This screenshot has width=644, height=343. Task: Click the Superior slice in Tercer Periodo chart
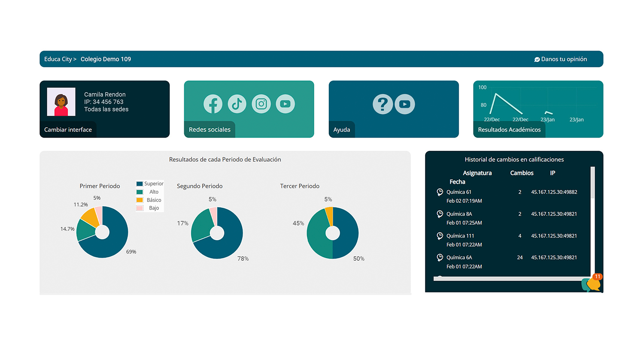348,234
